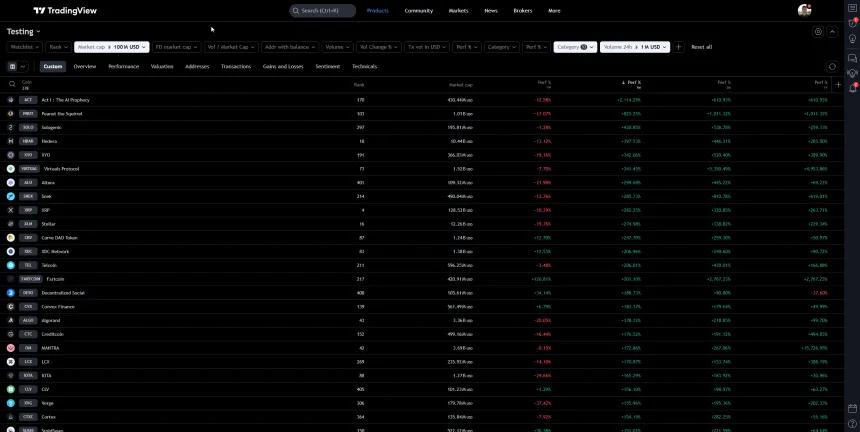This screenshot has width=860, height=432.
Task: Add a new filter with the plus button
Action: (x=678, y=47)
